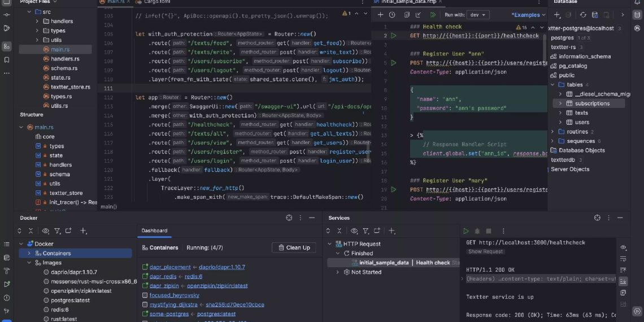Run the healthcheck GET request gutter arrow
This screenshot has width=644, height=322.
point(394,36)
